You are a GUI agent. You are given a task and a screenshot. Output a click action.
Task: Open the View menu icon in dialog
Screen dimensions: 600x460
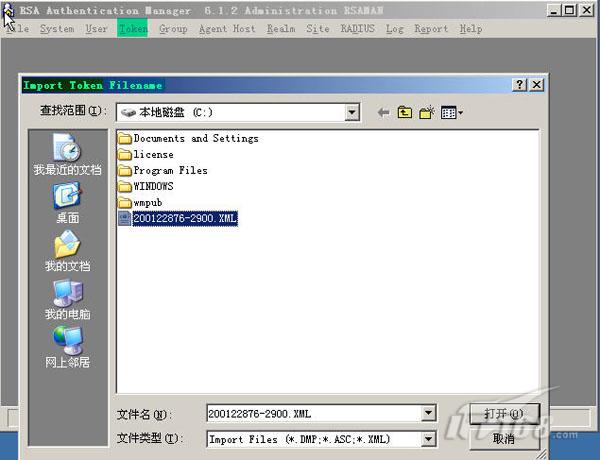pyautogui.click(x=452, y=113)
